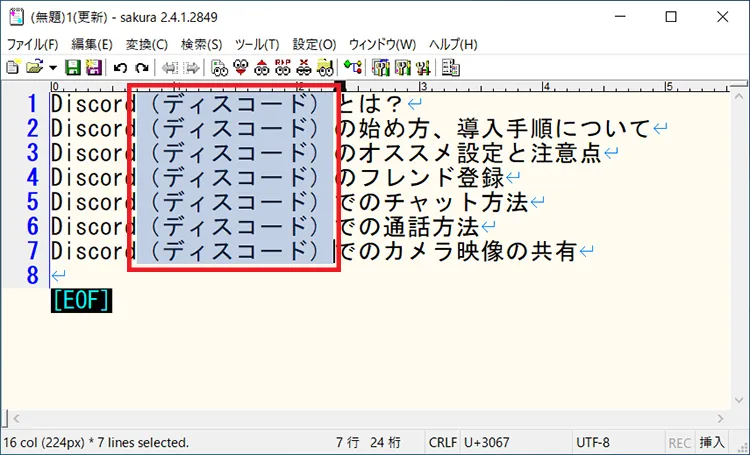750x455 pixels.
Task: Open the Search dialog icon
Action: 219,67
